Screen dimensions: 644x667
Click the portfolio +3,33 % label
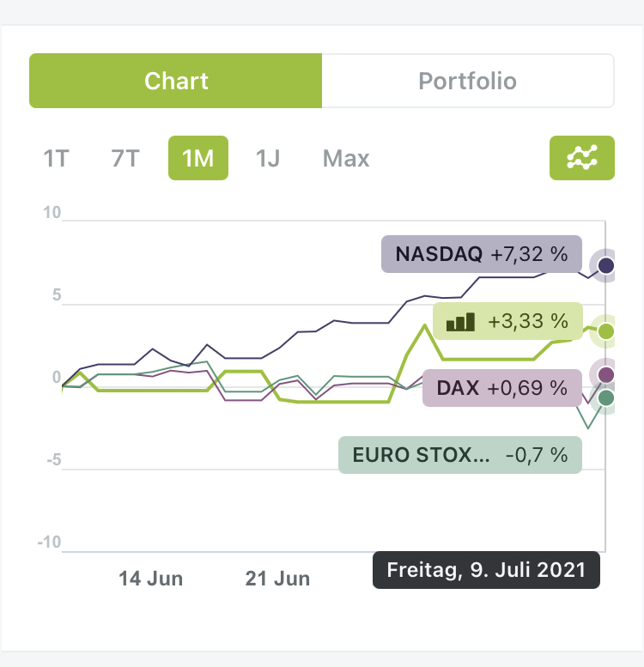[507, 322]
